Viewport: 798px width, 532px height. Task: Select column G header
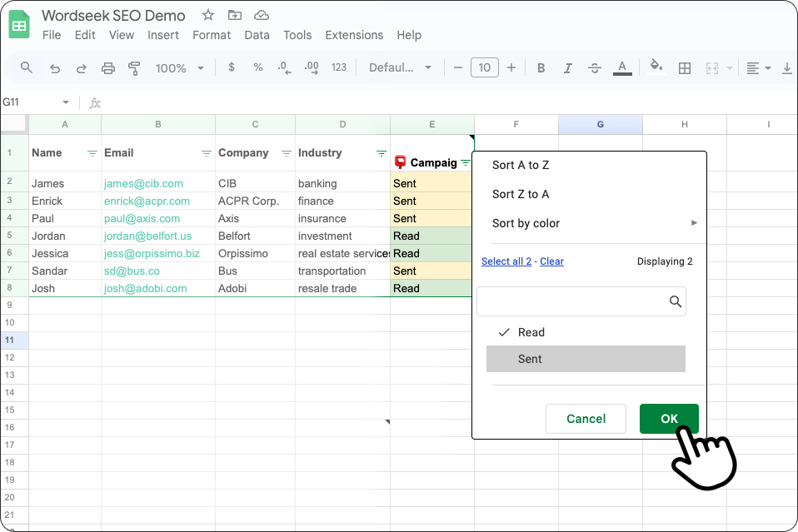coord(601,124)
